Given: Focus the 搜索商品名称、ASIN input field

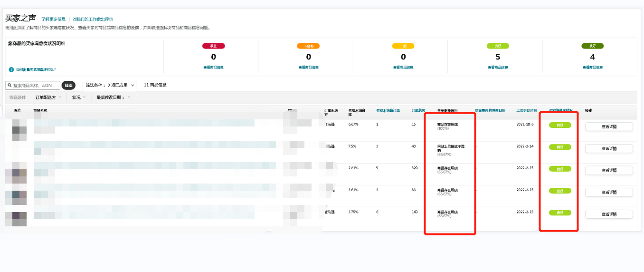Looking at the screenshot, I should click(x=36, y=86).
